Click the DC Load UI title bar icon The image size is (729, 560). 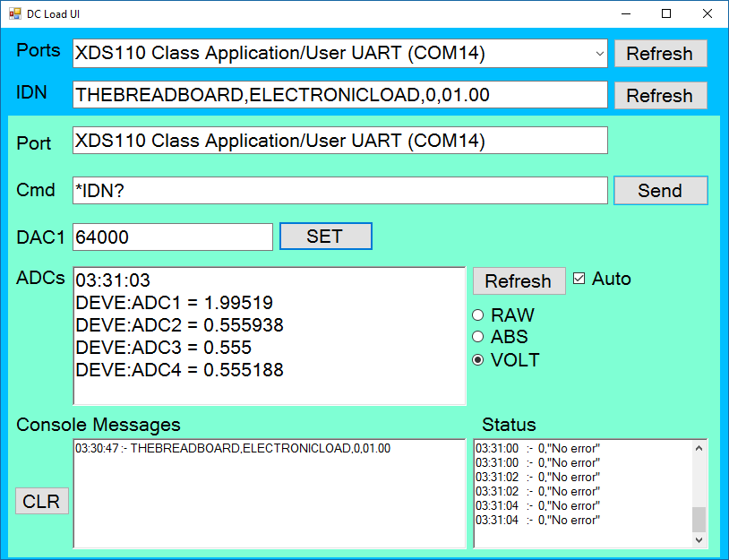pos(15,13)
